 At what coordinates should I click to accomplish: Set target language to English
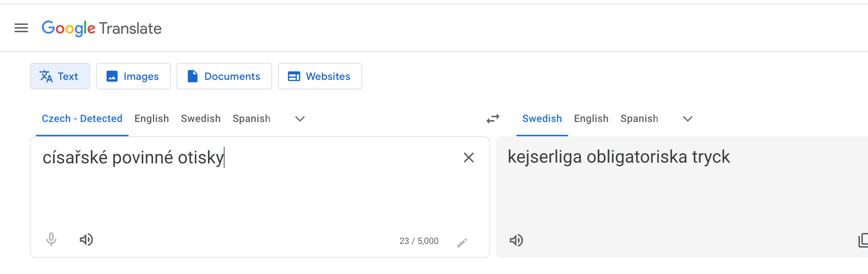click(x=591, y=119)
